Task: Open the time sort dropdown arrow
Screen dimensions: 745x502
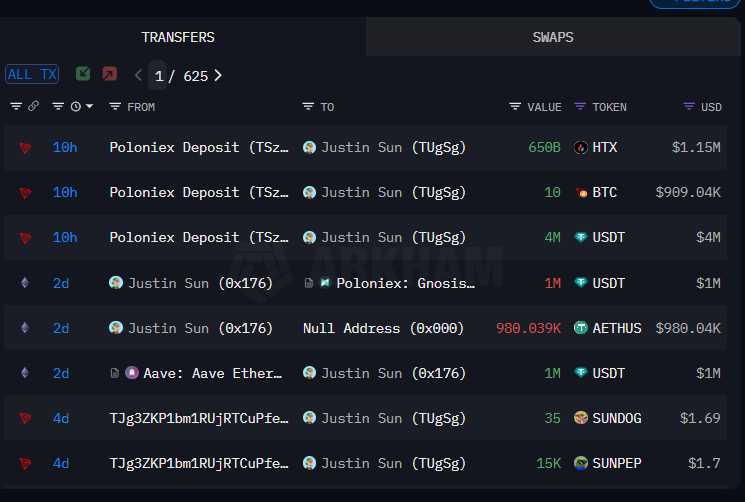Action: 89,106
